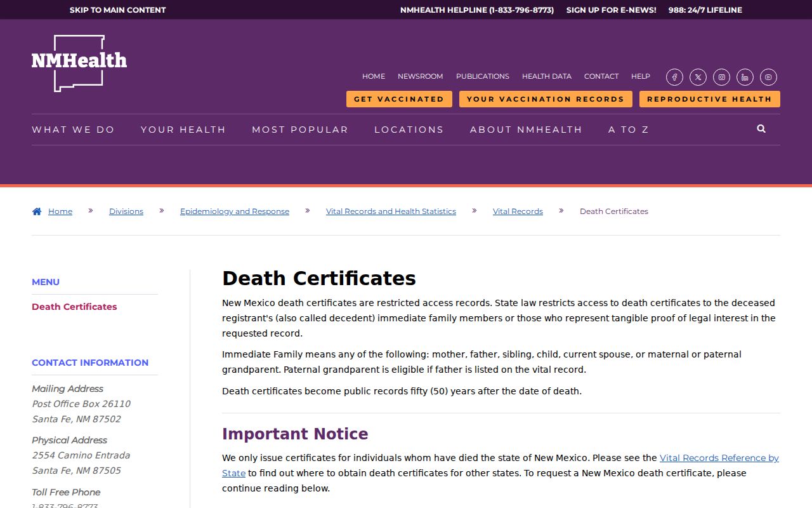Click the Physical Address label
This screenshot has height=508, width=812.
70,440
